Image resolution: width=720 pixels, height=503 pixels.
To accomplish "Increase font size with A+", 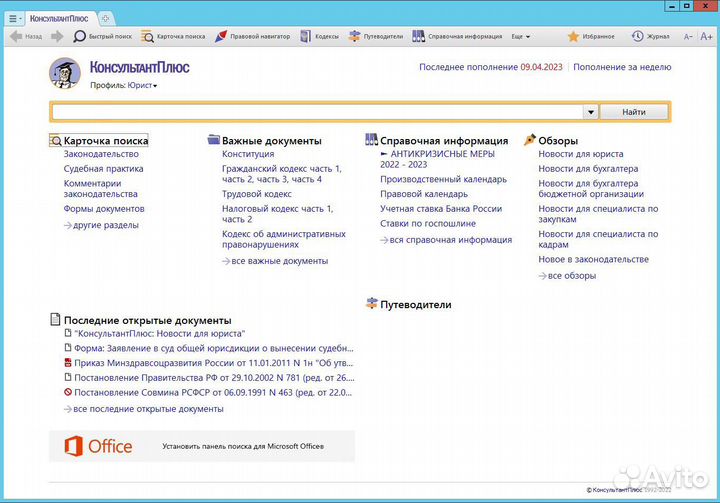I will click(x=706, y=36).
